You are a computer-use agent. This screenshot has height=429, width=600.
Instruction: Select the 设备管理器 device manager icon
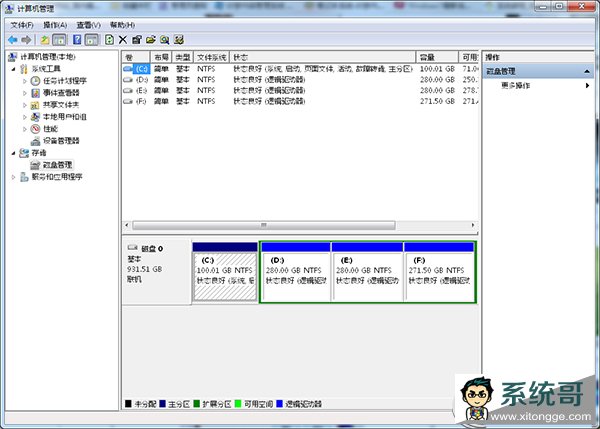tap(35, 141)
